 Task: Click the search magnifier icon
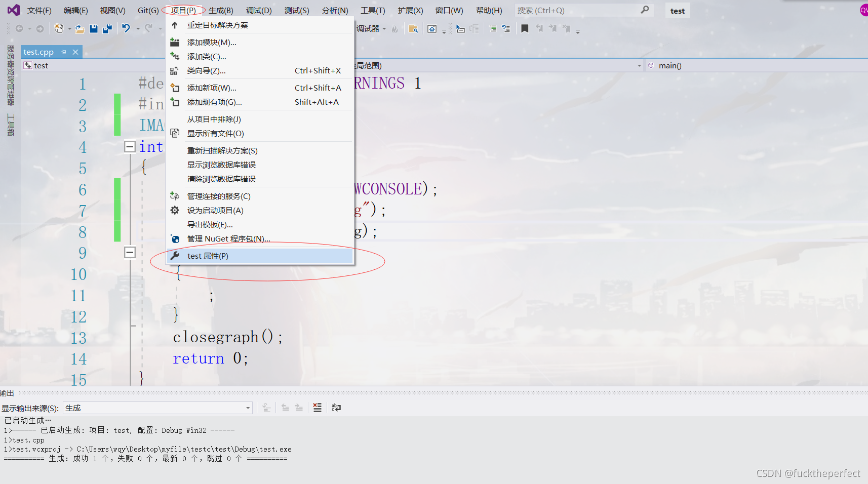[645, 10]
